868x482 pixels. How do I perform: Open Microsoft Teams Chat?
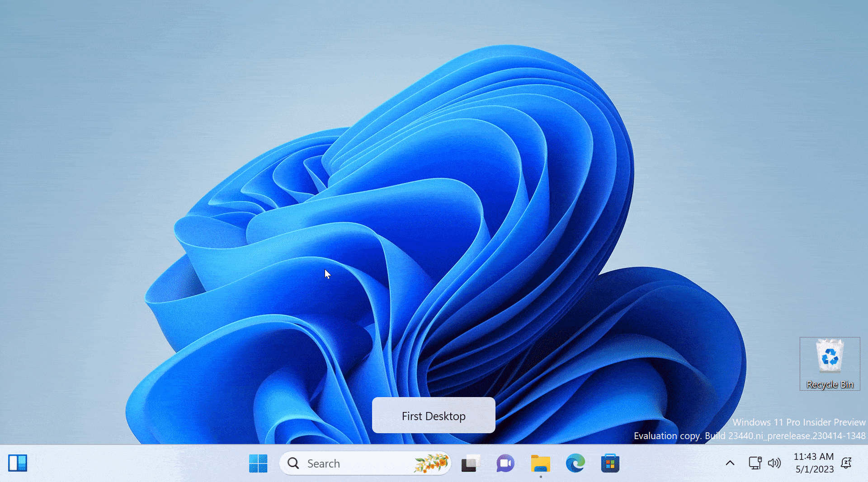click(x=505, y=463)
